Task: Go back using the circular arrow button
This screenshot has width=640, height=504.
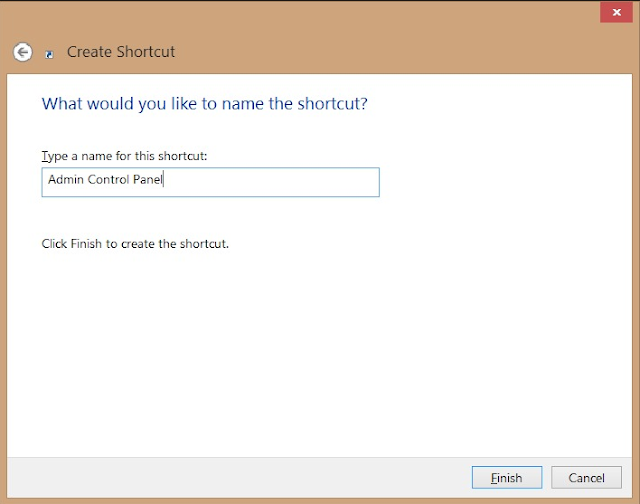Action: pyautogui.click(x=22, y=52)
